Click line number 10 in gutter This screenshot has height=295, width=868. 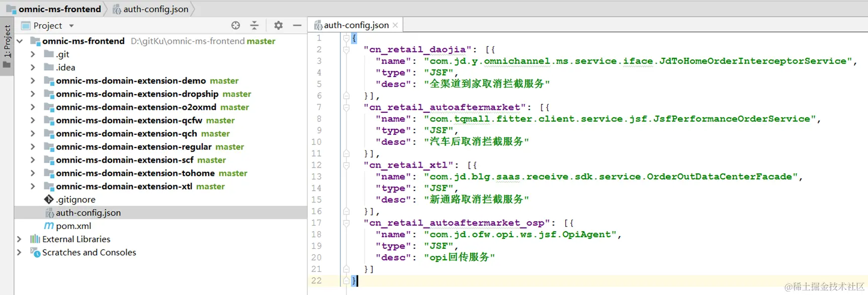click(x=316, y=142)
